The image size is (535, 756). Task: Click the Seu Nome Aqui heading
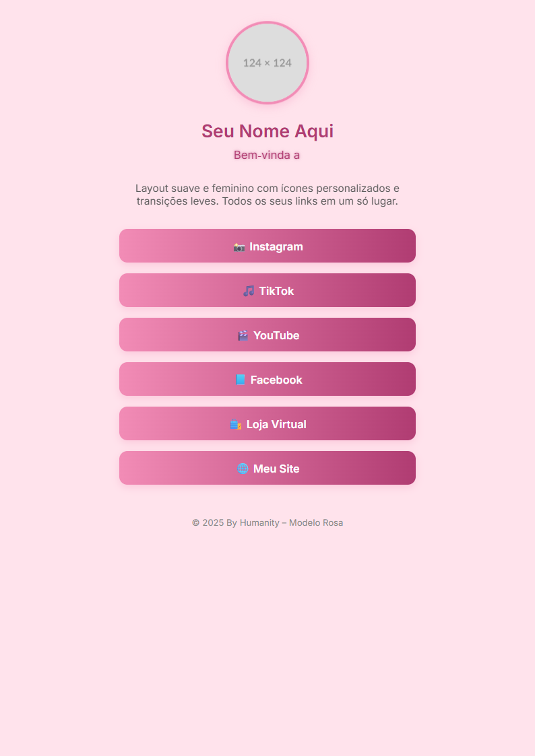(x=267, y=131)
